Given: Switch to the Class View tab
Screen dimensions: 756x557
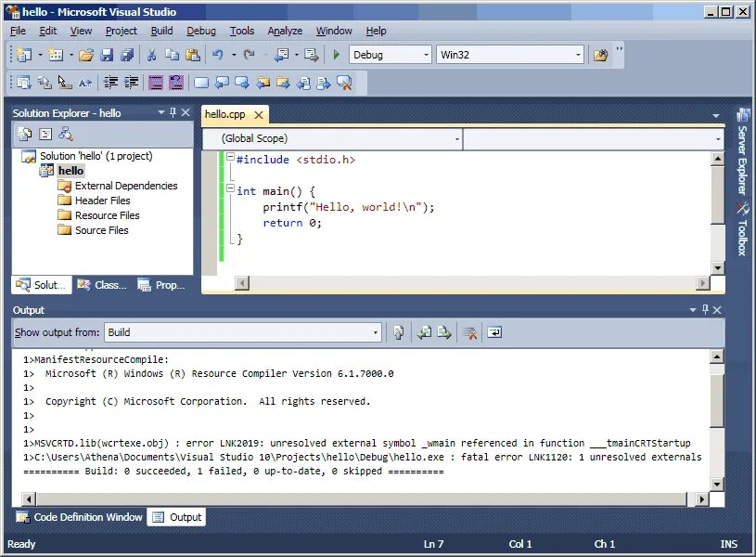Looking at the screenshot, I should [102, 285].
